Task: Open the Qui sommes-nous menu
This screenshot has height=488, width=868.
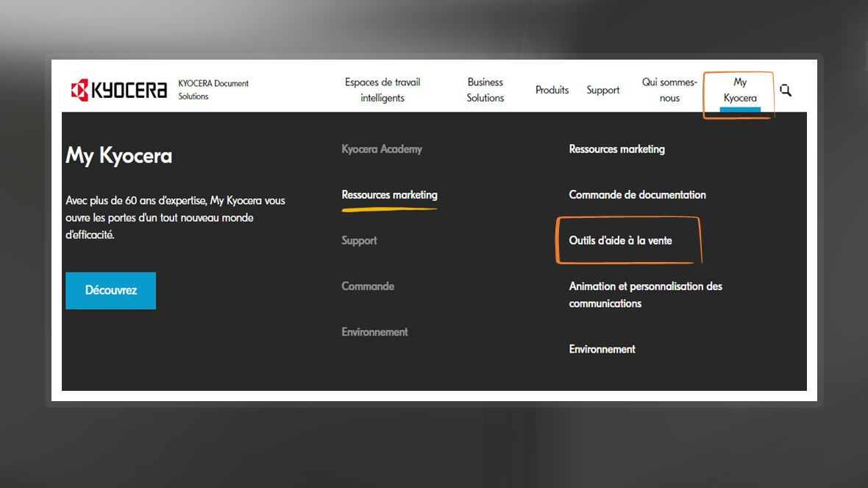Action: click(x=669, y=90)
